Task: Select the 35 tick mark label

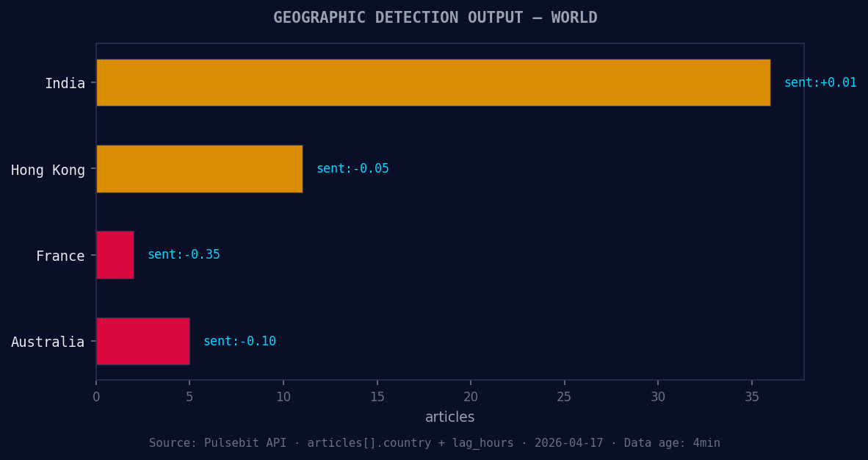Action: 752,396
